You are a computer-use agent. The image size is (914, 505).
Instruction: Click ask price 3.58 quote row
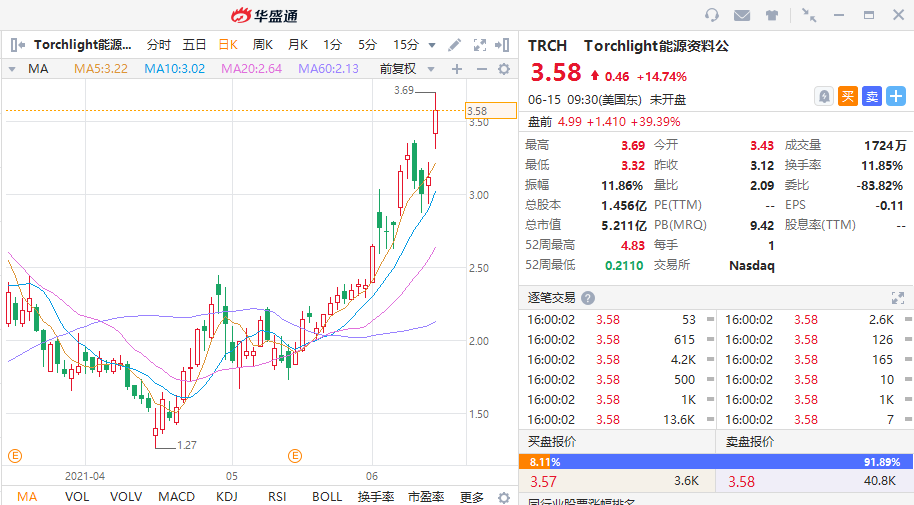click(x=814, y=481)
